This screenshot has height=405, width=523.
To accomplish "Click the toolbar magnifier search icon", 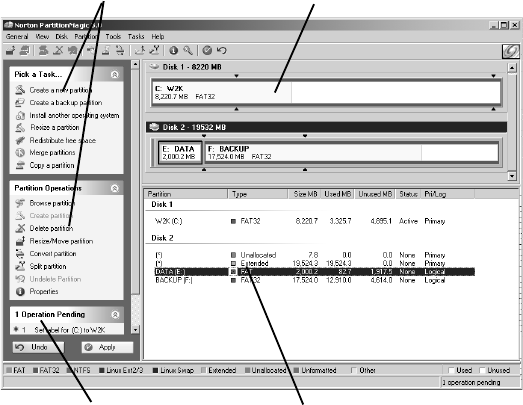I will point(188,50).
